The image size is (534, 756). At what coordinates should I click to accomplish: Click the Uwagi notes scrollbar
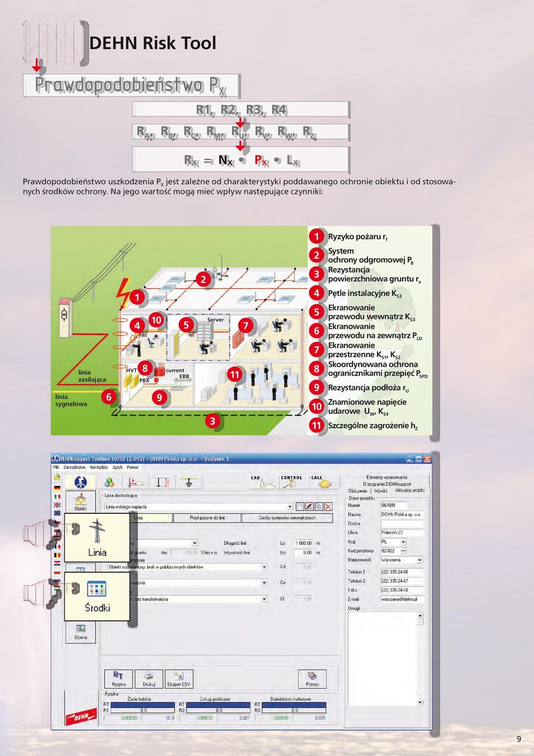(x=421, y=659)
